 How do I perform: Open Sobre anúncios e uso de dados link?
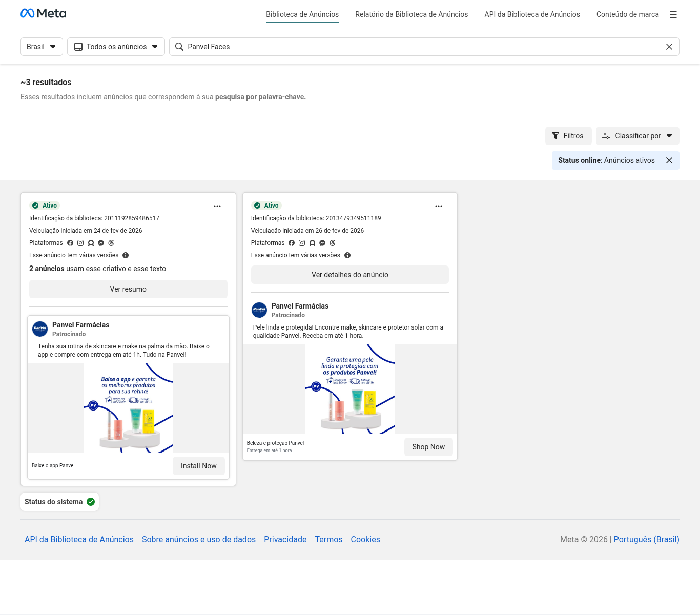[x=199, y=539]
